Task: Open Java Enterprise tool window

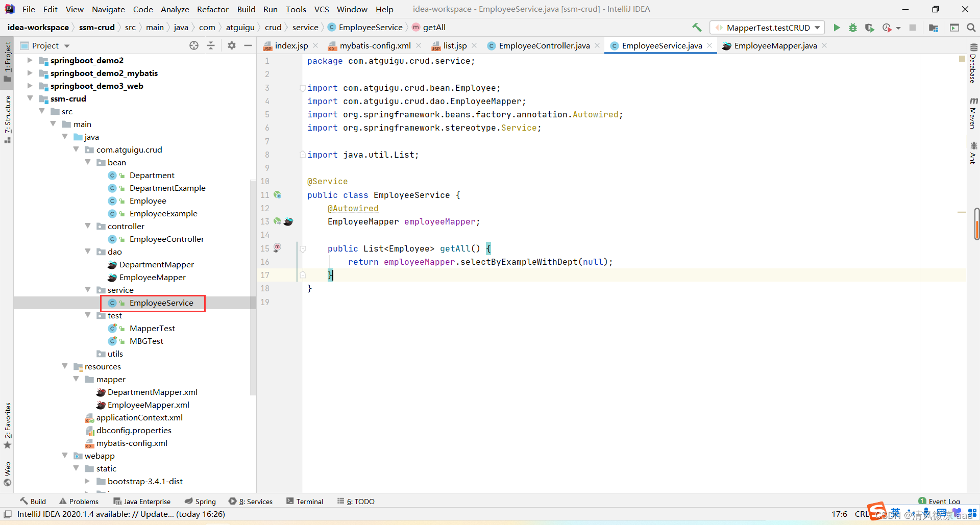Action: click(x=142, y=502)
